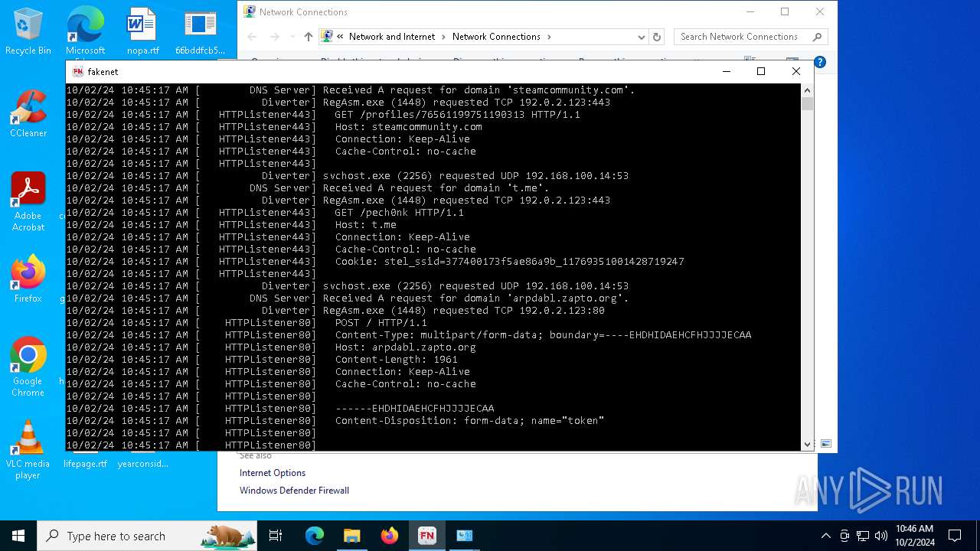Open the Recycle Bin desktop icon

(x=28, y=31)
